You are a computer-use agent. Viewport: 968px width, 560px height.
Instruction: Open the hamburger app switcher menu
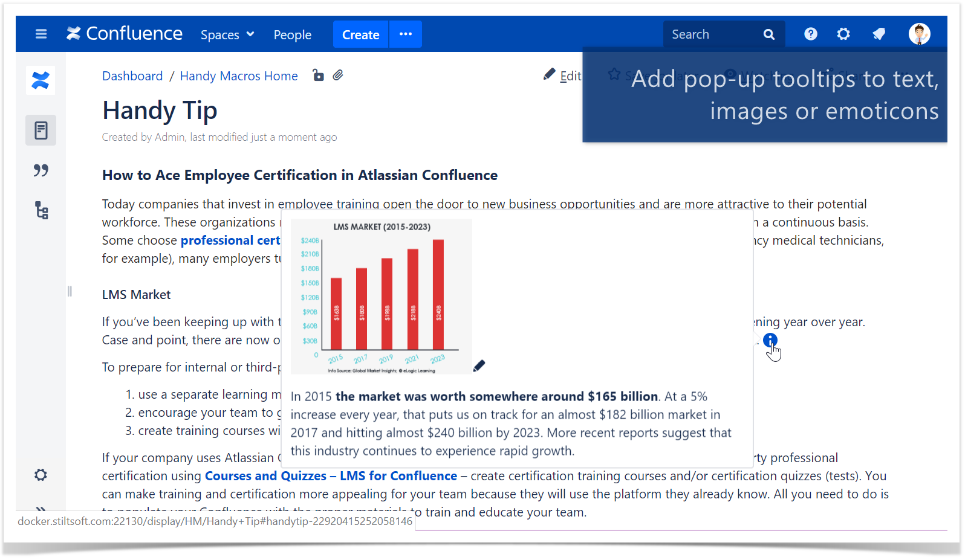[41, 34]
